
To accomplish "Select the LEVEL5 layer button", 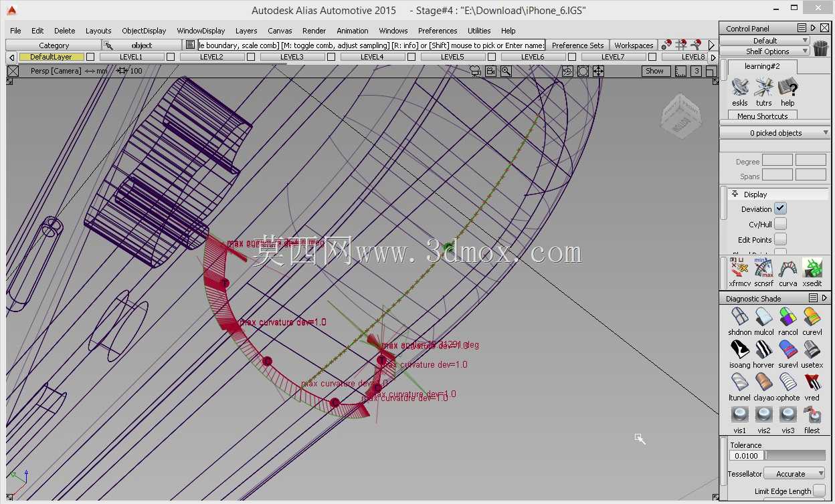I will pos(452,57).
